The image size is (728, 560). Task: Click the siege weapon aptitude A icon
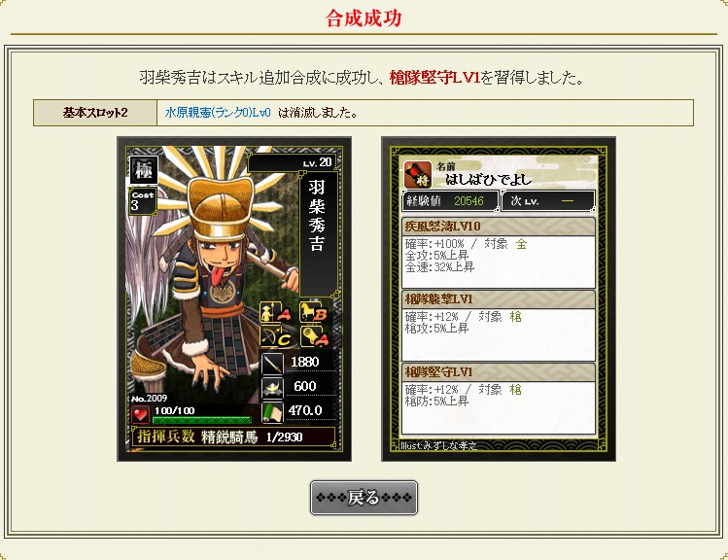pyautogui.click(x=316, y=336)
